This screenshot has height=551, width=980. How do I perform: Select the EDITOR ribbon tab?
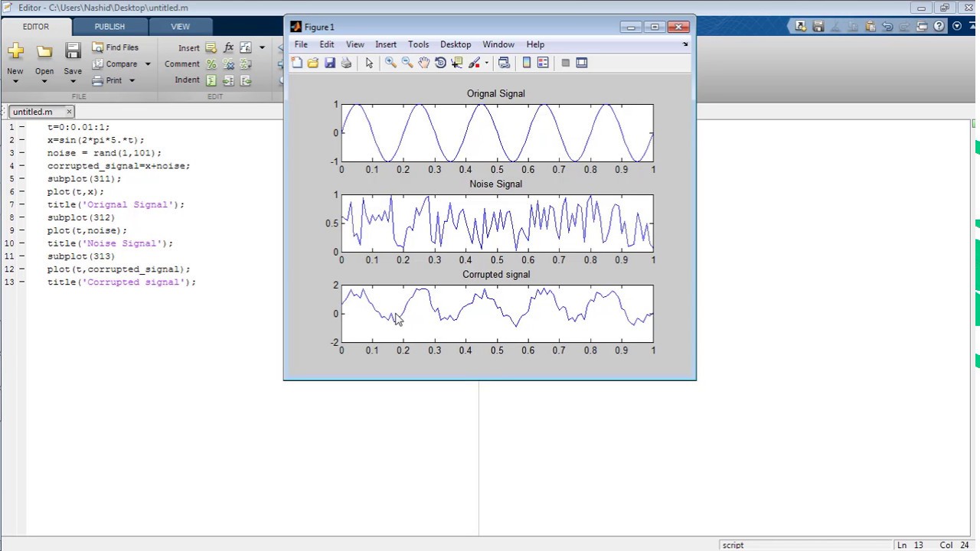(35, 27)
